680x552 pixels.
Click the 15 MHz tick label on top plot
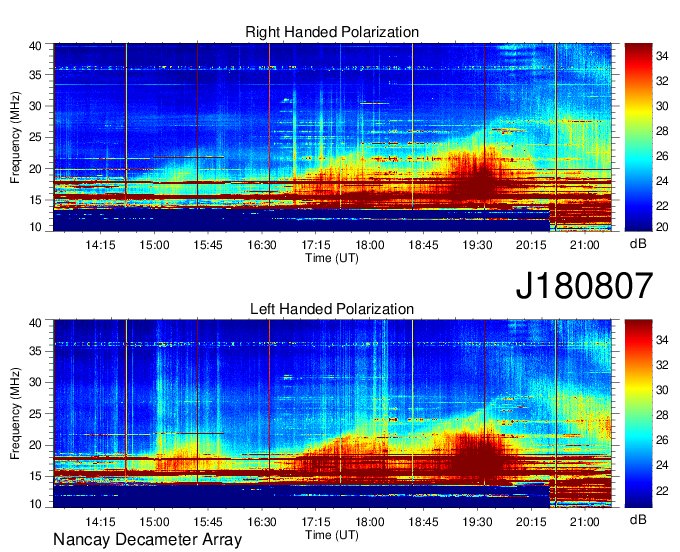(x=36, y=200)
